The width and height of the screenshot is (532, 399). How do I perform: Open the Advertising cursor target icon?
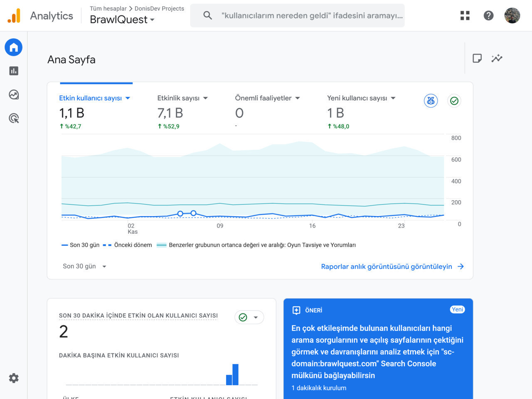click(x=14, y=118)
